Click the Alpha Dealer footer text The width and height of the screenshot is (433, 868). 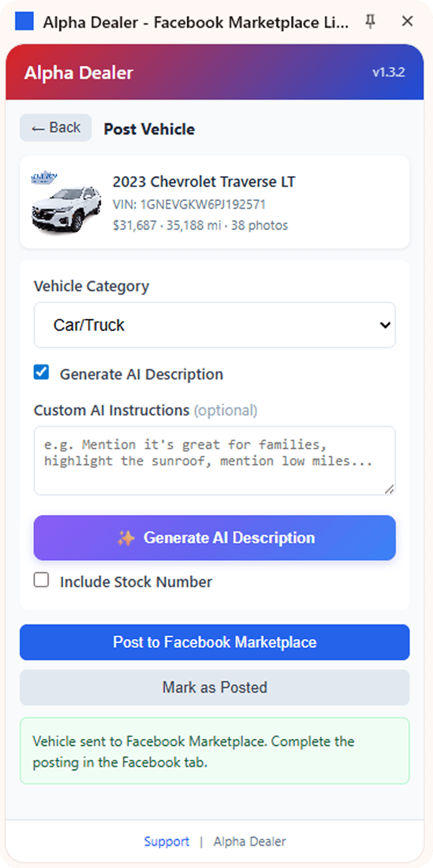click(x=250, y=842)
